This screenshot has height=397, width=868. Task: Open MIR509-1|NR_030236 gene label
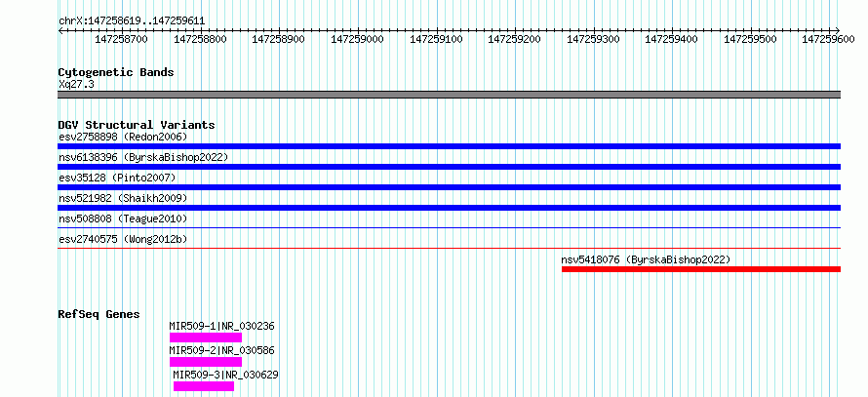tap(222, 326)
